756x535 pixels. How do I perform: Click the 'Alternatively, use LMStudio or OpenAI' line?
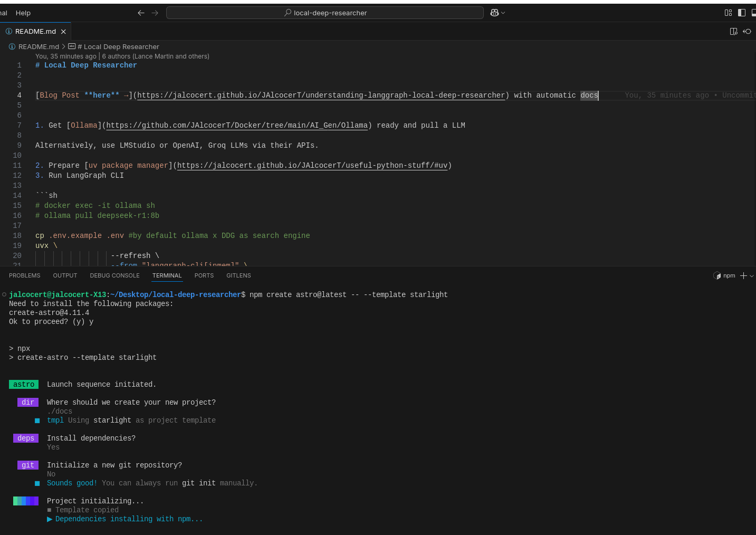177,145
